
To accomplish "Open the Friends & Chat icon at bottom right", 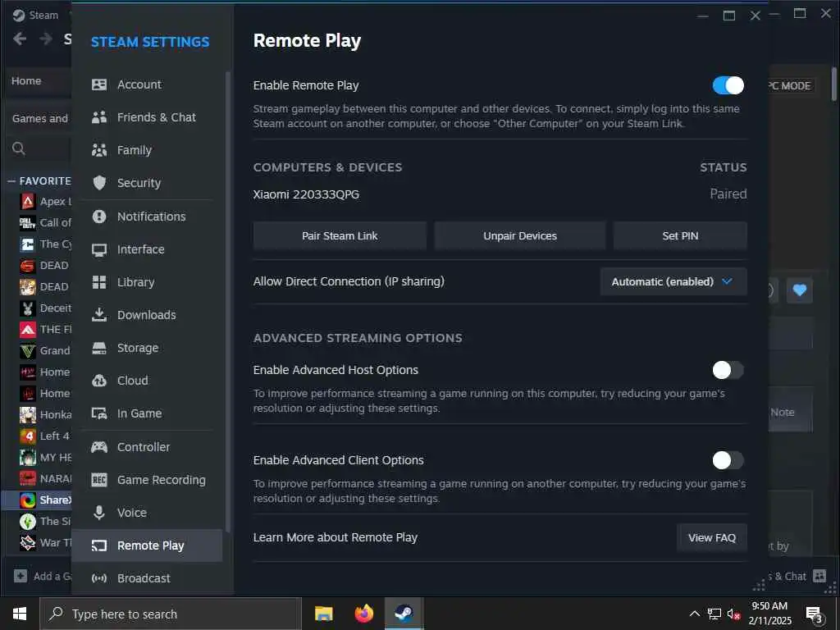I will pyautogui.click(x=819, y=577).
